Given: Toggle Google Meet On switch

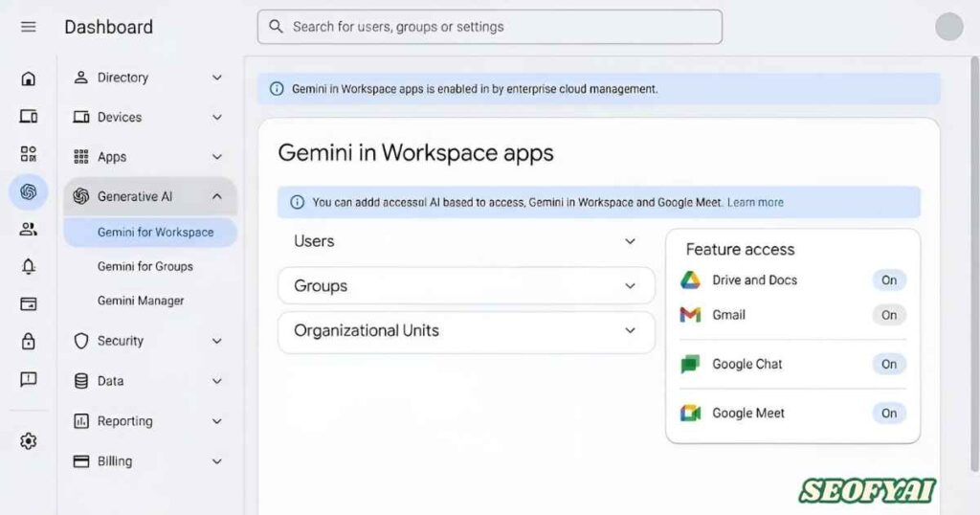Looking at the screenshot, I should tap(889, 414).
